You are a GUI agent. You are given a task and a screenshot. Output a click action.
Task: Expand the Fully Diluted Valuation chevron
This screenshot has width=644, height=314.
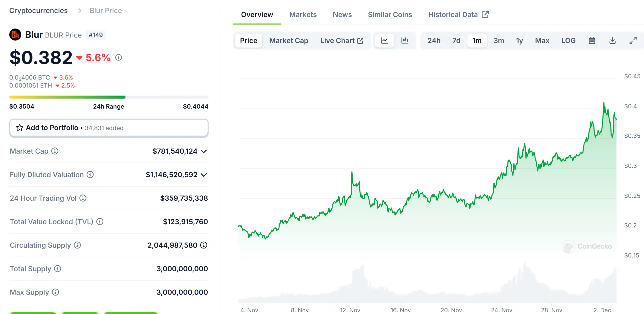(x=204, y=175)
